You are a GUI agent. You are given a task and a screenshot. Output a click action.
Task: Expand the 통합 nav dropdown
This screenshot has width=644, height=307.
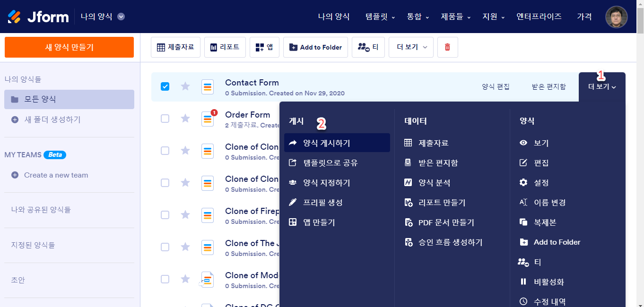418,17
